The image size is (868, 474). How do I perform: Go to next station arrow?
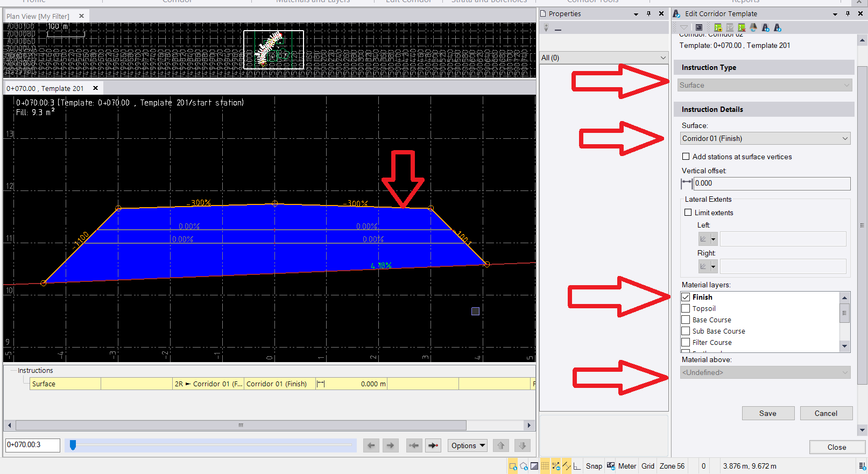tap(391, 445)
